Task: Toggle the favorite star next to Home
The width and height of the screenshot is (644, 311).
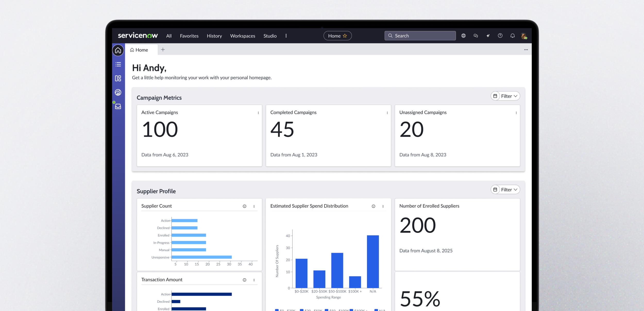Action: (345, 36)
